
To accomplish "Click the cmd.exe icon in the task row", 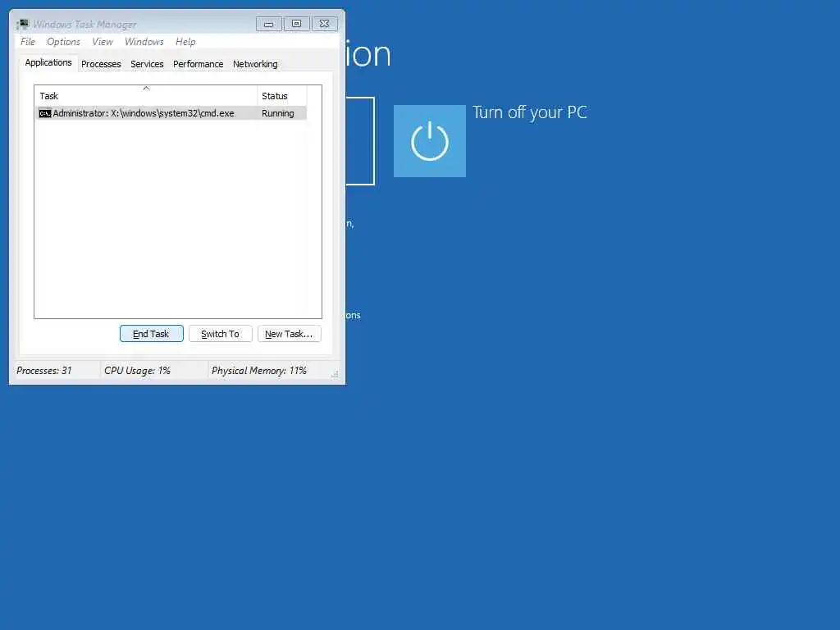I will pyautogui.click(x=45, y=113).
